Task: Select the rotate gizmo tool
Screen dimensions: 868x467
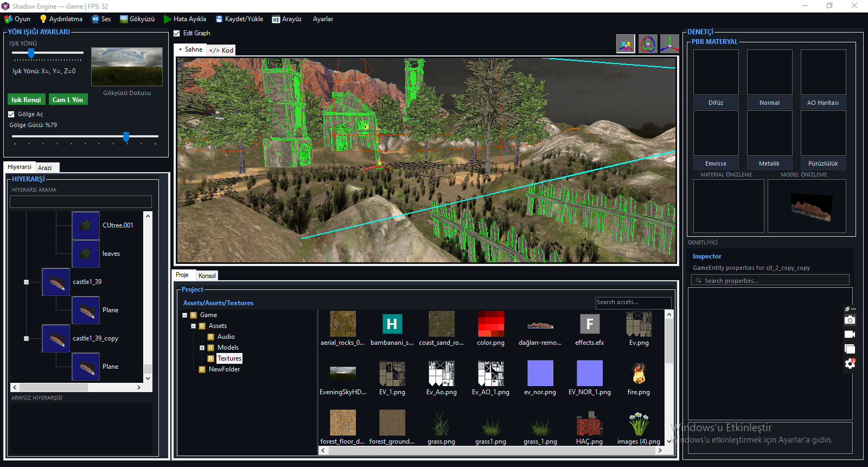Action: point(648,44)
